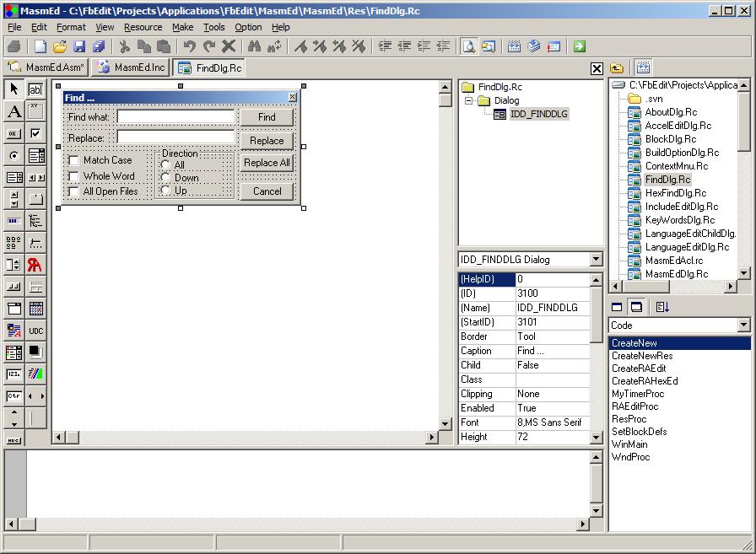
Task: Pick the Static text 'A' tool
Action: point(14,111)
